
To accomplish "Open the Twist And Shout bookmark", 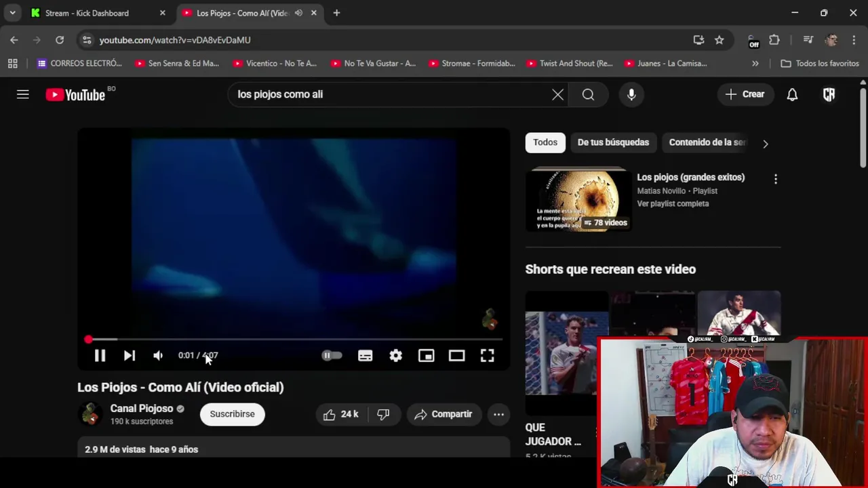I will pos(570,64).
